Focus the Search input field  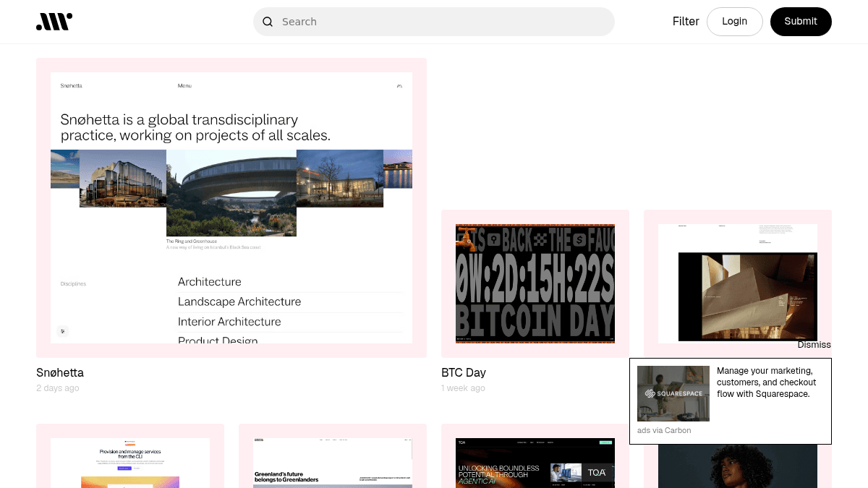pyautogui.click(x=441, y=22)
